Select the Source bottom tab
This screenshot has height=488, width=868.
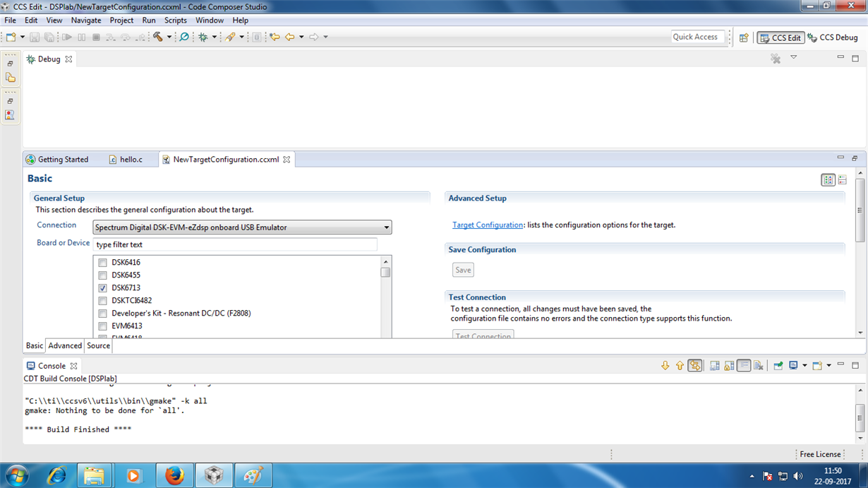pos(98,346)
